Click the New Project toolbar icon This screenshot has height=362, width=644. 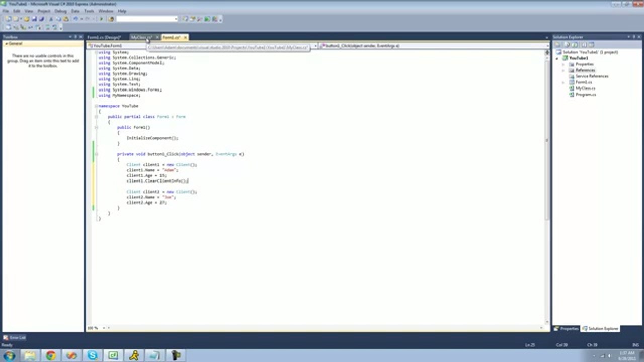click(8, 19)
